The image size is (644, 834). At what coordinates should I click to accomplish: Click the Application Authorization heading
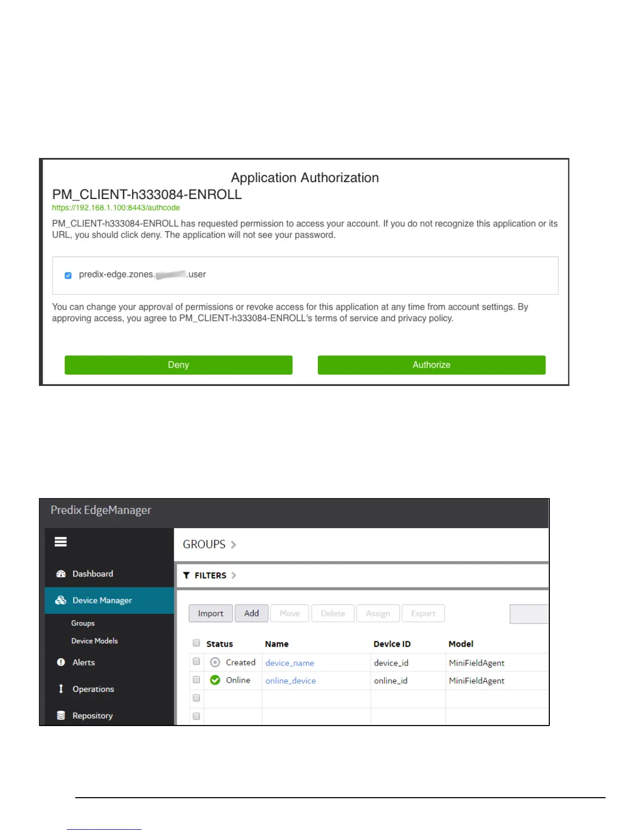[x=305, y=178]
